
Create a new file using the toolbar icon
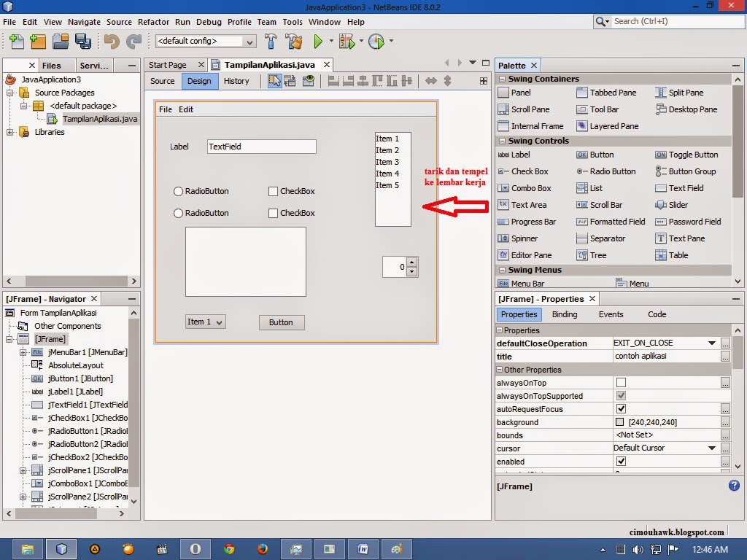pos(15,42)
